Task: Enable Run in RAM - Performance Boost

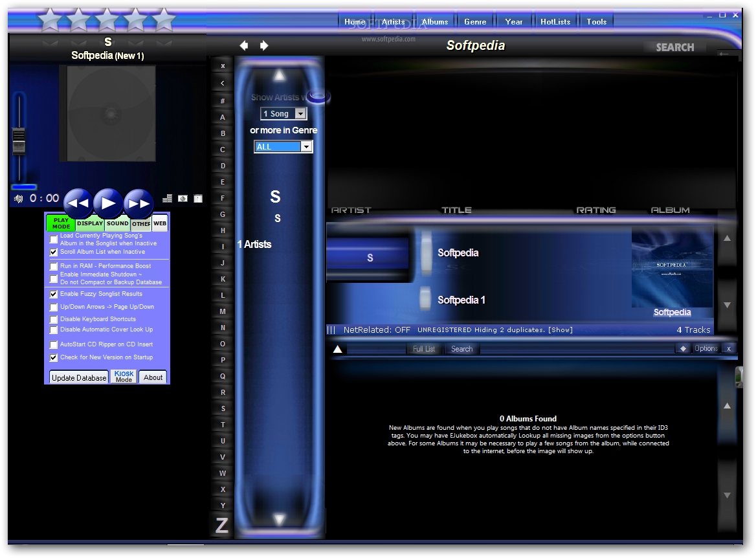Action: coord(53,266)
